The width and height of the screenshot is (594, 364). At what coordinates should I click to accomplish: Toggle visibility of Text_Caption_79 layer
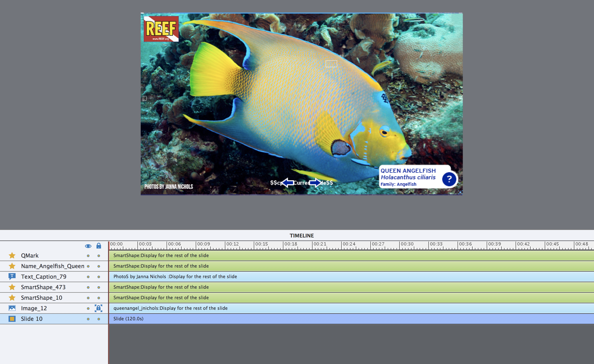[88, 277]
